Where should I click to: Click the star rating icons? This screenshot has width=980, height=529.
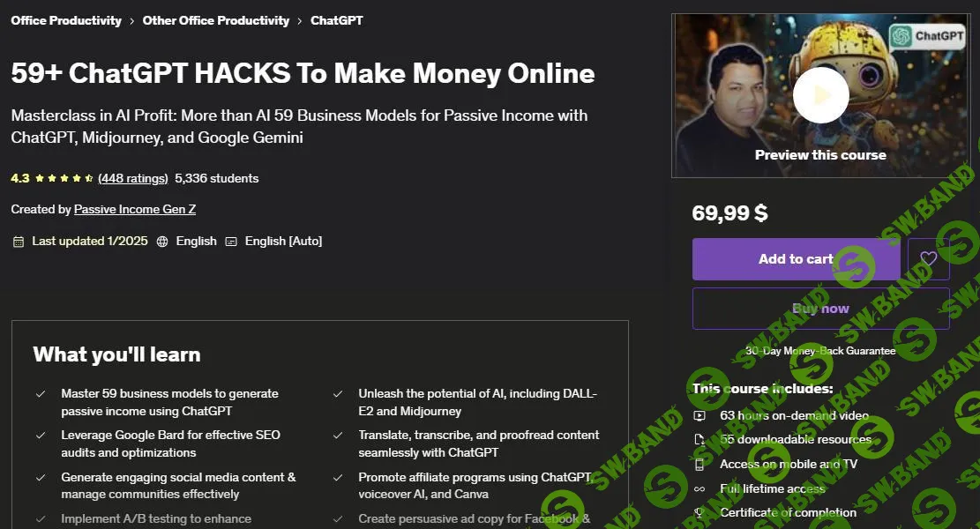pyautogui.click(x=64, y=179)
